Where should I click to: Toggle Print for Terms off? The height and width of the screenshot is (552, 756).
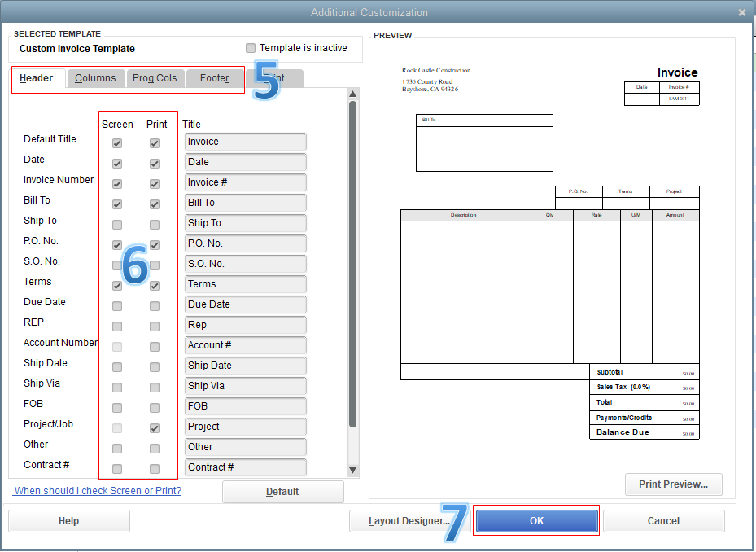(x=153, y=285)
